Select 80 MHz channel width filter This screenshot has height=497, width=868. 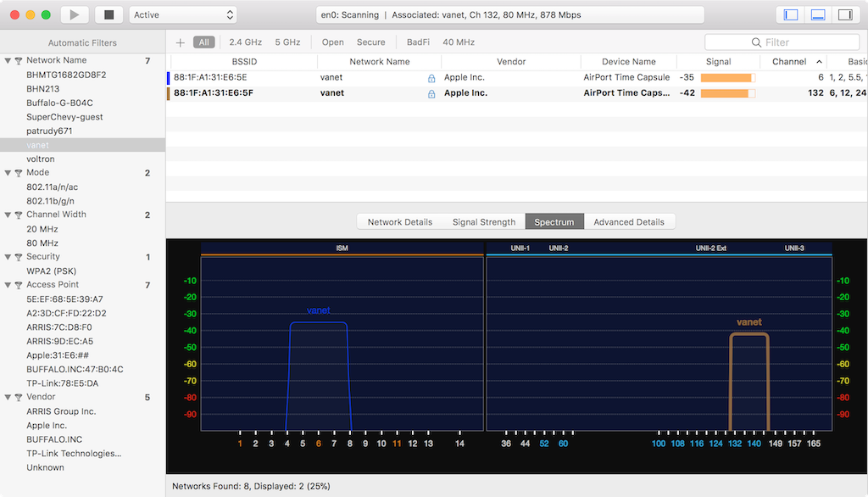[42, 243]
